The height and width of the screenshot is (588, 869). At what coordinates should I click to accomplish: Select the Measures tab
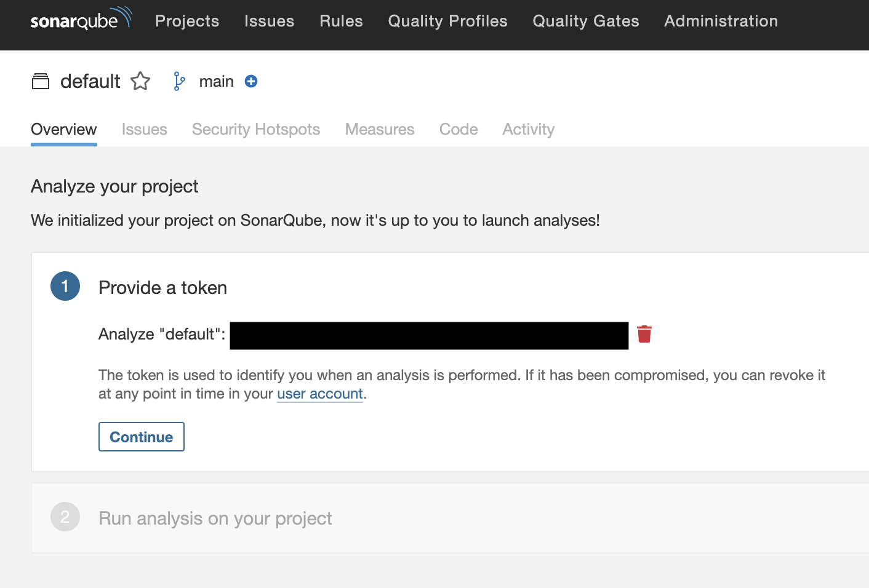(380, 129)
